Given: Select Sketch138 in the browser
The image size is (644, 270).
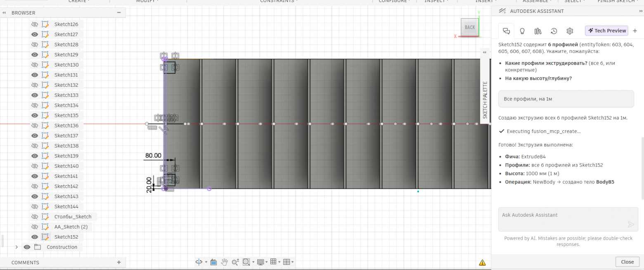Looking at the screenshot, I should 66,146.
